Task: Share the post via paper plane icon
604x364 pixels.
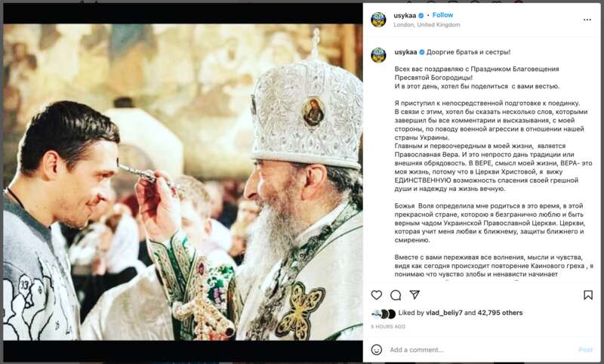Action: click(414, 295)
